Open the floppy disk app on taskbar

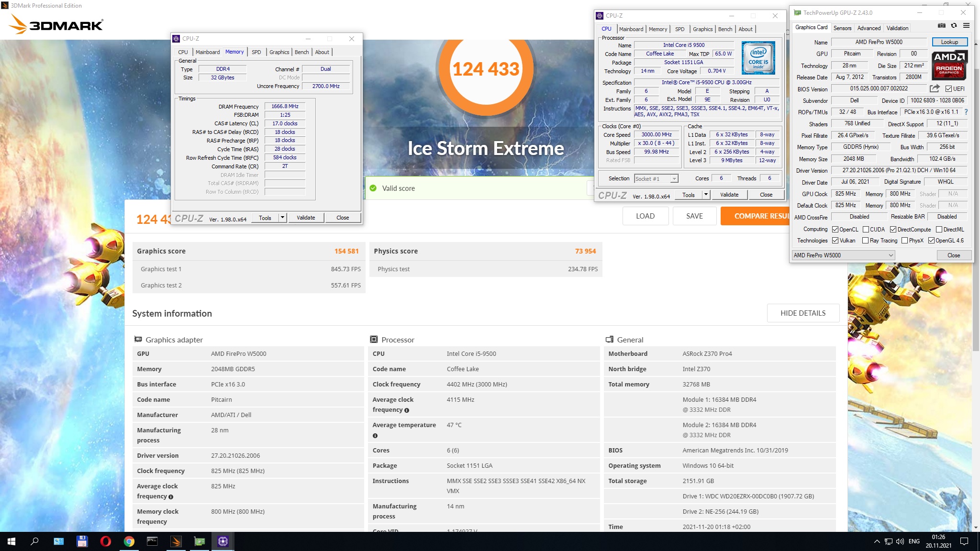[x=82, y=541]
